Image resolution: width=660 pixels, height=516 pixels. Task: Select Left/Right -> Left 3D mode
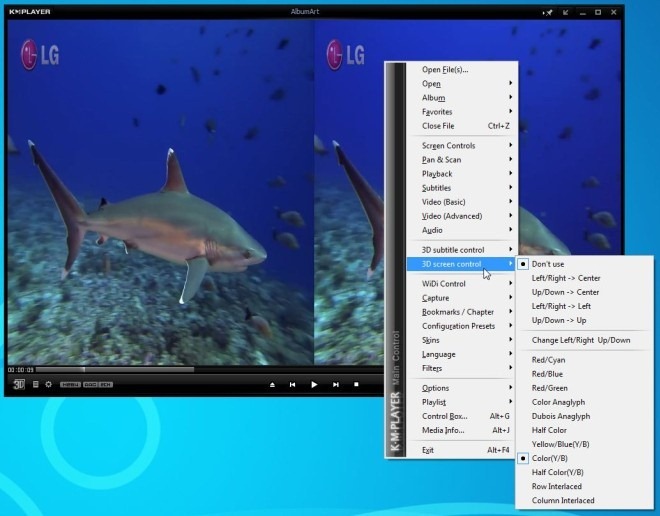pyautogui.click(x=585, y=306)
